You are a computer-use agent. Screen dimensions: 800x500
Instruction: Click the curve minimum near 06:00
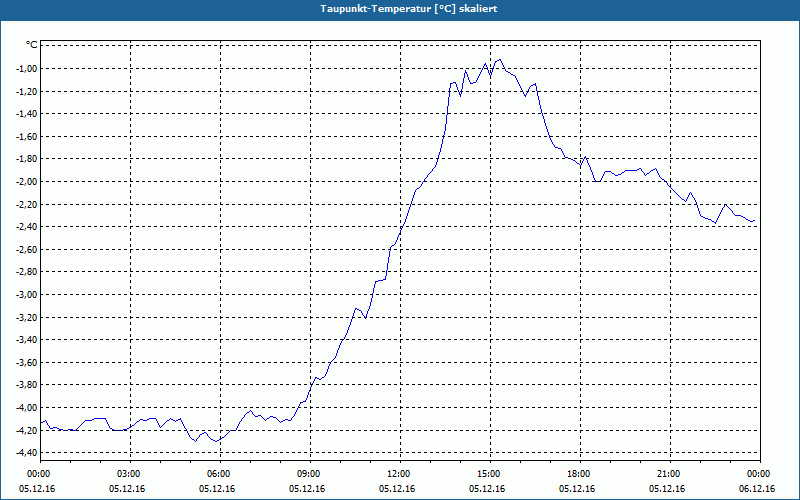pos(216,441)
